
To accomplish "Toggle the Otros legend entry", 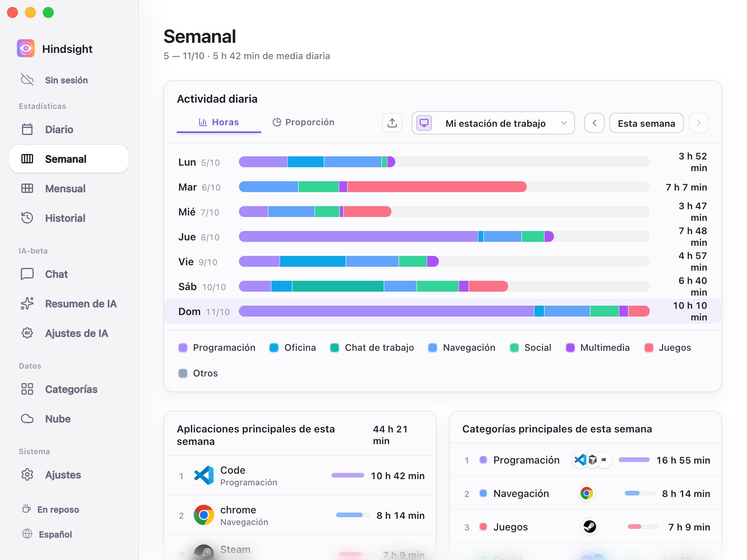I will (x=198, y=373).
